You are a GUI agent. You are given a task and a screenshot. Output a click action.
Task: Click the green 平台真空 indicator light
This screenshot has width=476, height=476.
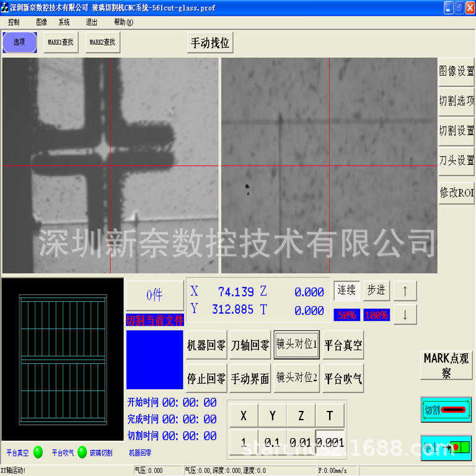38,452
